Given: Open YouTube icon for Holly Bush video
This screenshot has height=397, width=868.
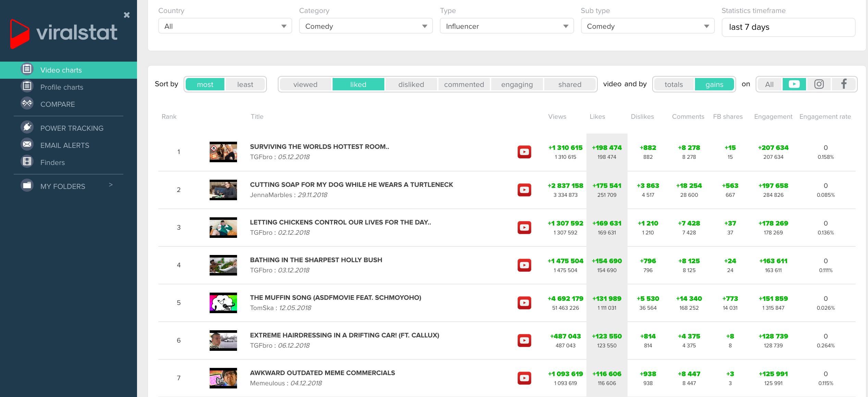Looking at the screenshot, I should click(524, 265).
